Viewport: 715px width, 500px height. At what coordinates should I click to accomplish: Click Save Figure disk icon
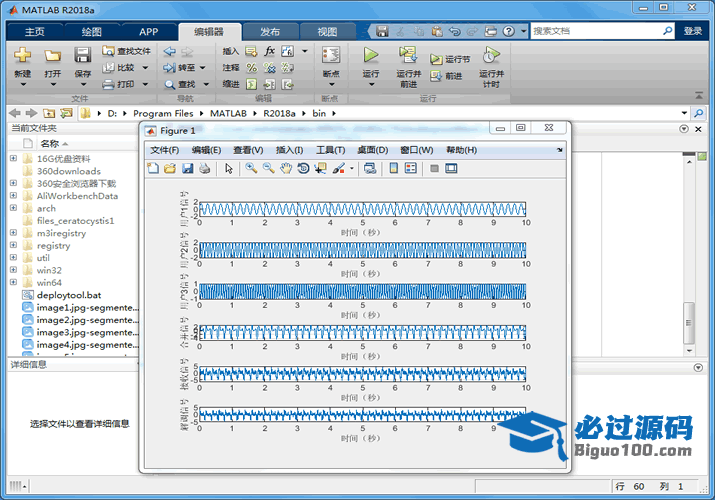187,169
